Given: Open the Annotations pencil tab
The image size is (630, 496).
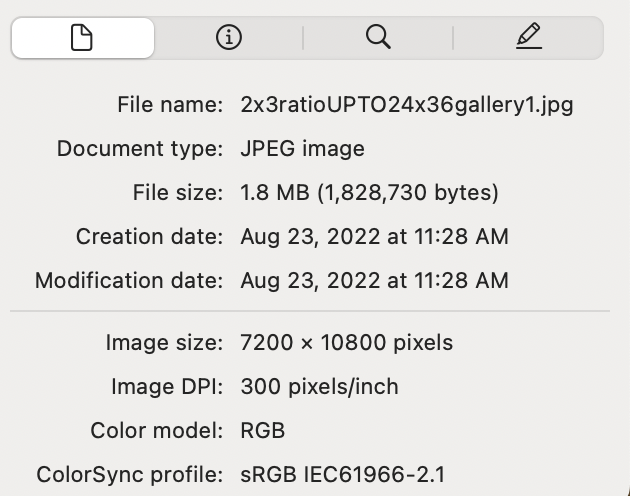Looking at the screenshot, I should (x=528, y=38).
